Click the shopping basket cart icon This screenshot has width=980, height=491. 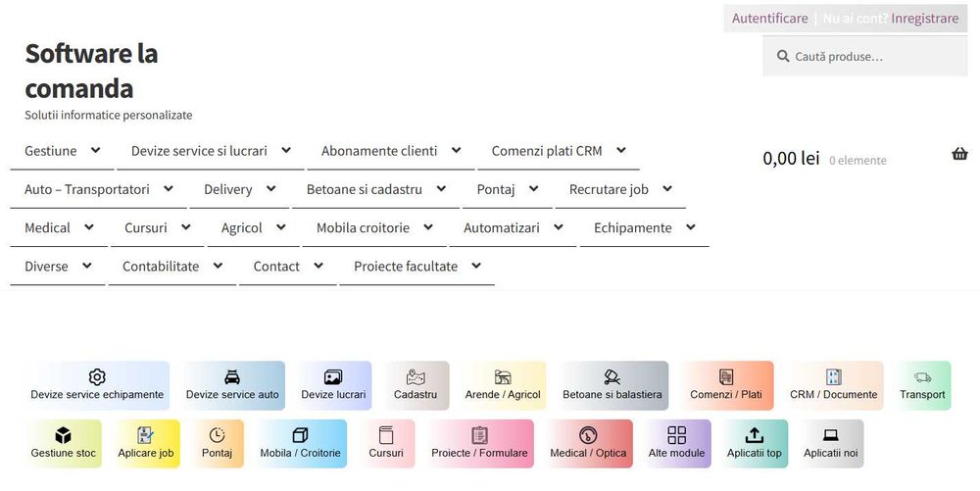click(959, 154)
